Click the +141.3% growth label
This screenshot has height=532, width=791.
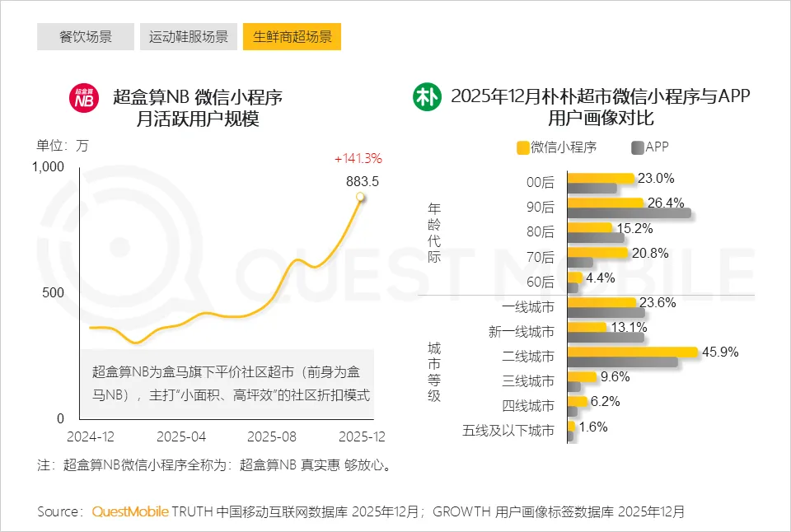pyautogui.click(x=358, y=158)
